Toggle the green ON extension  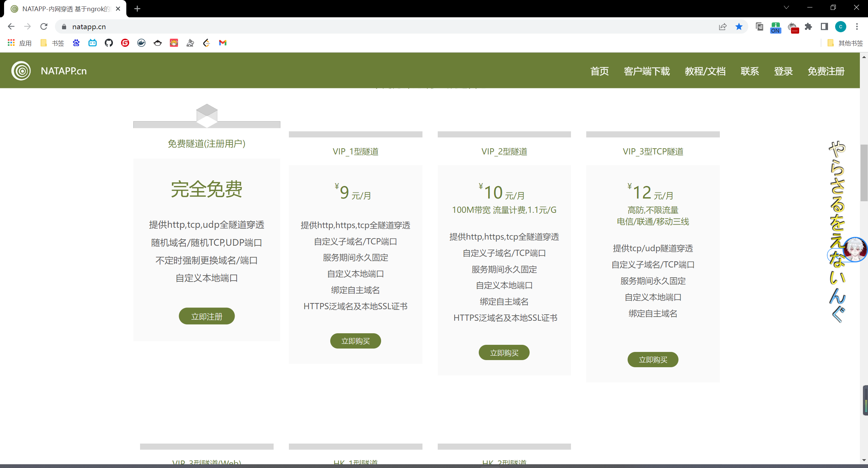(775, 27)
